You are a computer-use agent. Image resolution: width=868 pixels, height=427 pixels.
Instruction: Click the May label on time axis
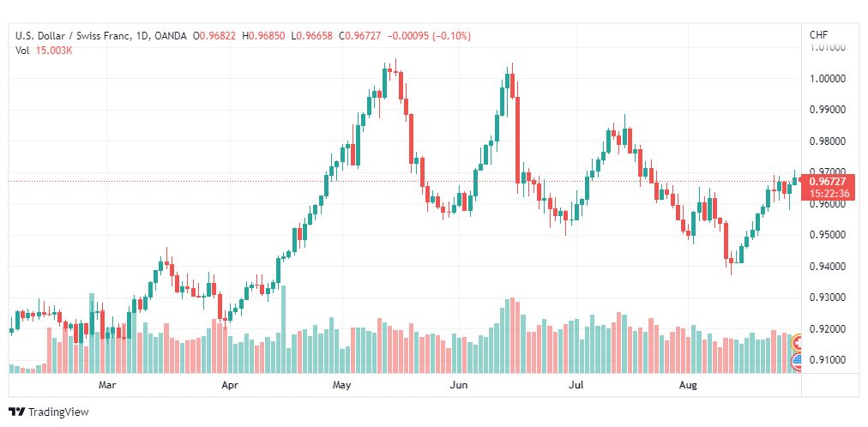pos(342,384)
